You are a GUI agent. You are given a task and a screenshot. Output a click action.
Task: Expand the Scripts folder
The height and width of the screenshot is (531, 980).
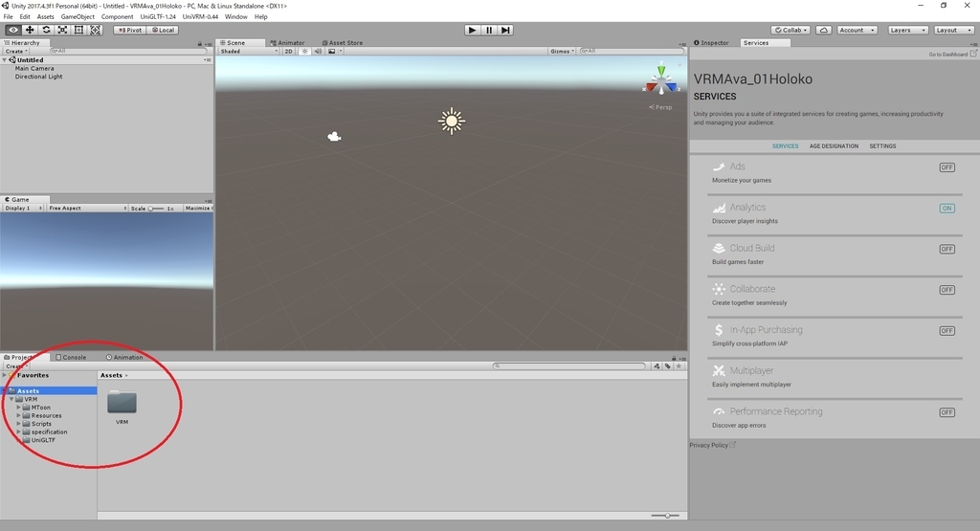[19, 424]
